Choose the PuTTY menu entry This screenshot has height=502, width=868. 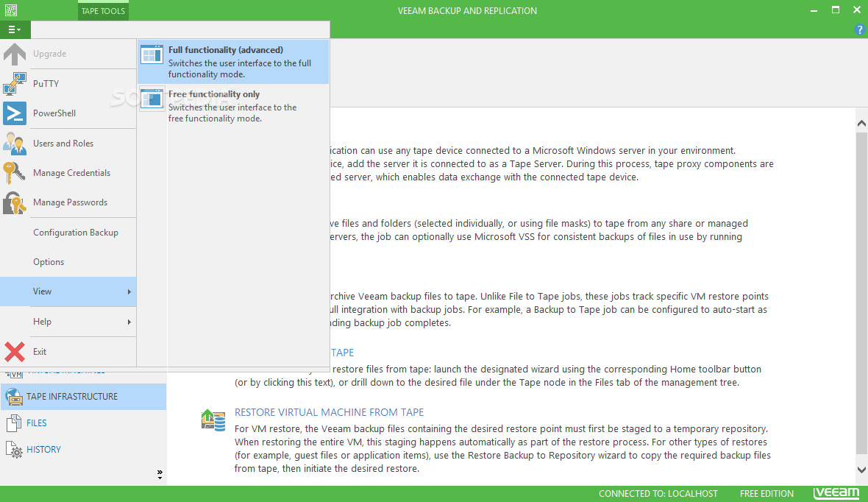pos(68,84)
